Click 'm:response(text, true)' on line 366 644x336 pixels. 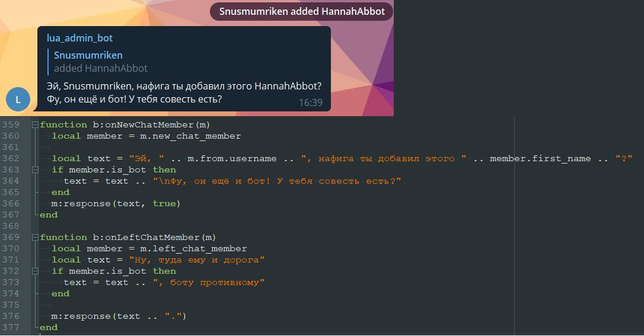tap(116, 203)
